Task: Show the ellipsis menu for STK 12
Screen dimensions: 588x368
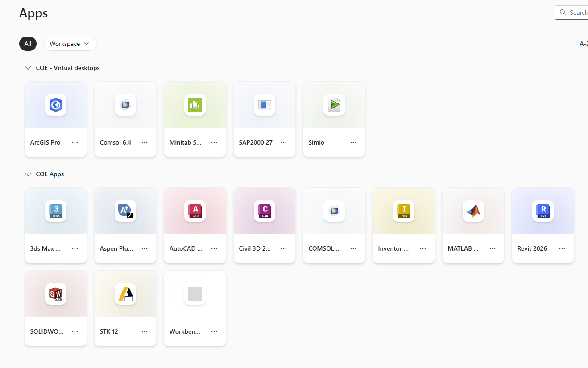Action: (145, 331)
